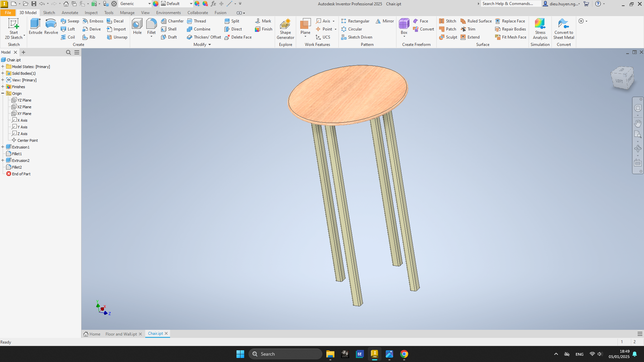Screen dimensions: 644x362
Task: Collapse the Origin folder
Action: click(x=3, y=94)
